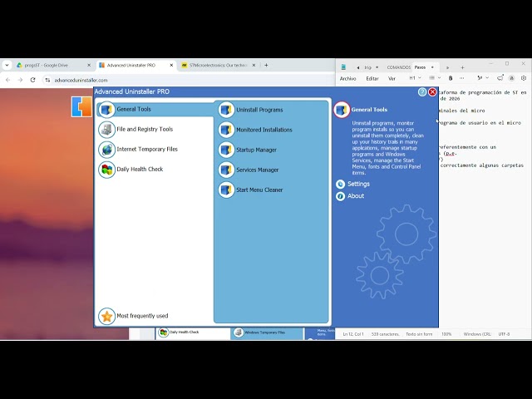Click File and Registry Tools label
Image resolution: width=532 pixels, height=399 pixels.
coord(145,130)
